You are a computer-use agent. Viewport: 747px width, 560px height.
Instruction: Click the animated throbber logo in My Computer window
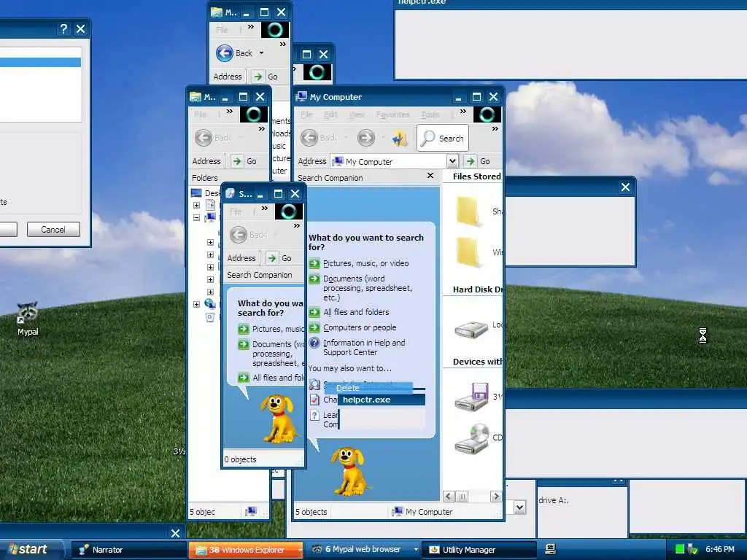(487, 114)
